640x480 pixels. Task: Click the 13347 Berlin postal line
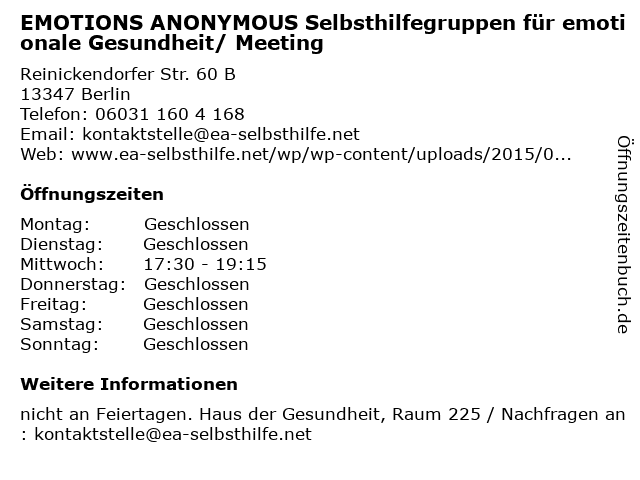pos(75,94)
